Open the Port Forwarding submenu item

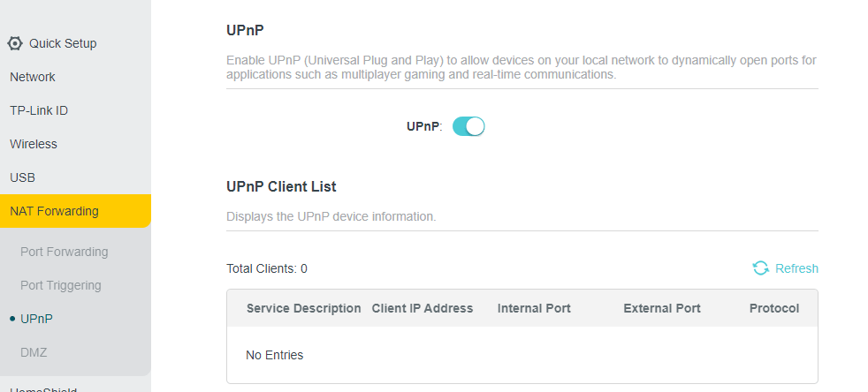pyautogui.click(x=64, y=252)
